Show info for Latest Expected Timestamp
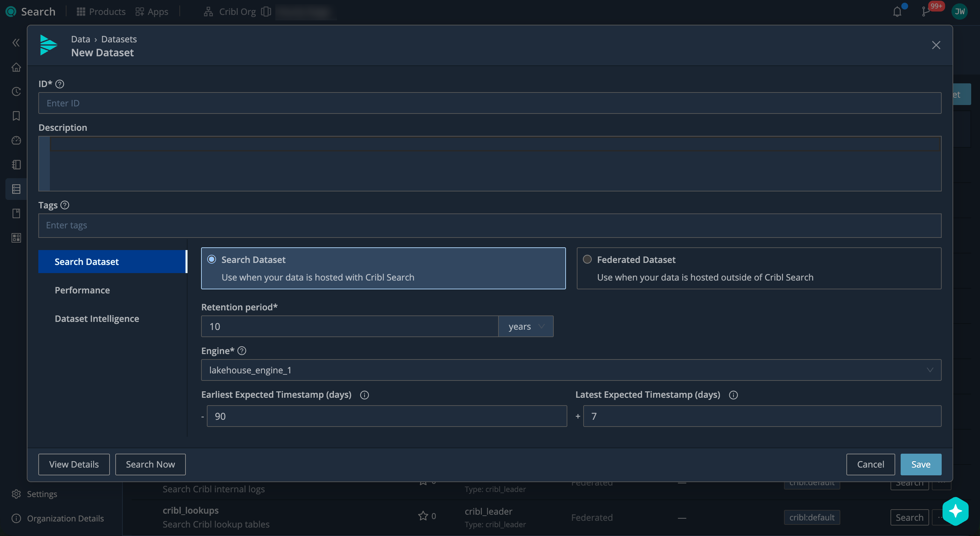Screen dimensions: 980x536 click(733, 395)
